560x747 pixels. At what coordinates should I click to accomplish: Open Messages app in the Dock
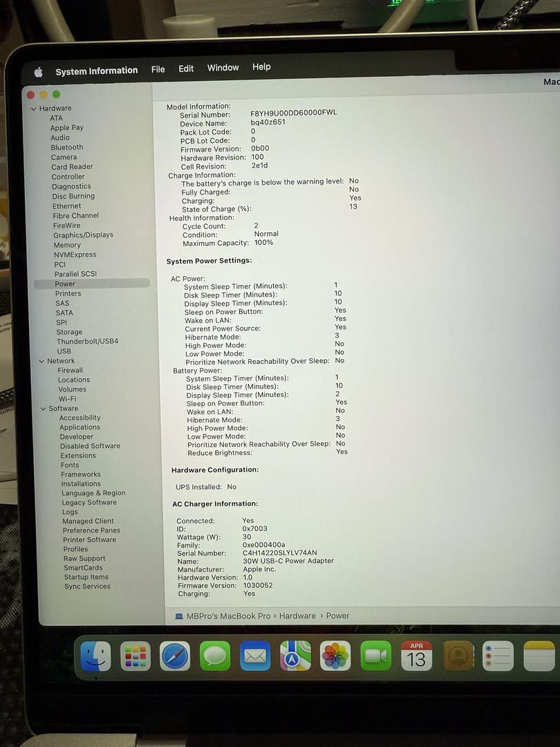(215, 656)
